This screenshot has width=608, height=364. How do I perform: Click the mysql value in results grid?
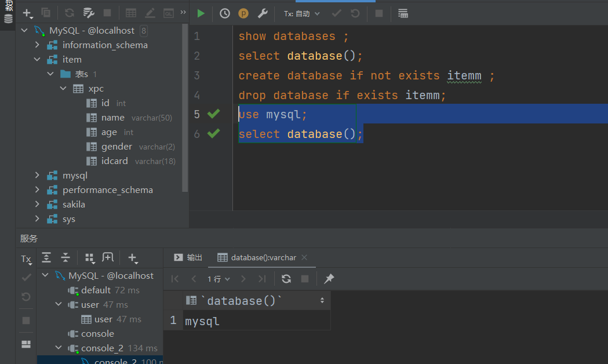[x=202, y=321]
